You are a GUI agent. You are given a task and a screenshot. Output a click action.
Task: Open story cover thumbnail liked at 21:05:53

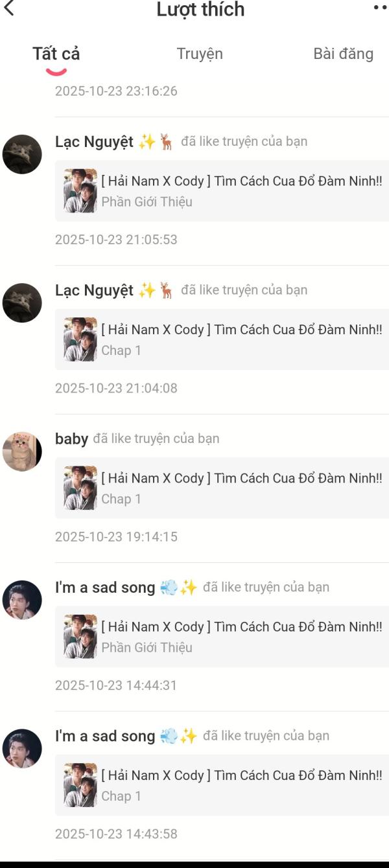pyautogui.click(x=80, y=190)
